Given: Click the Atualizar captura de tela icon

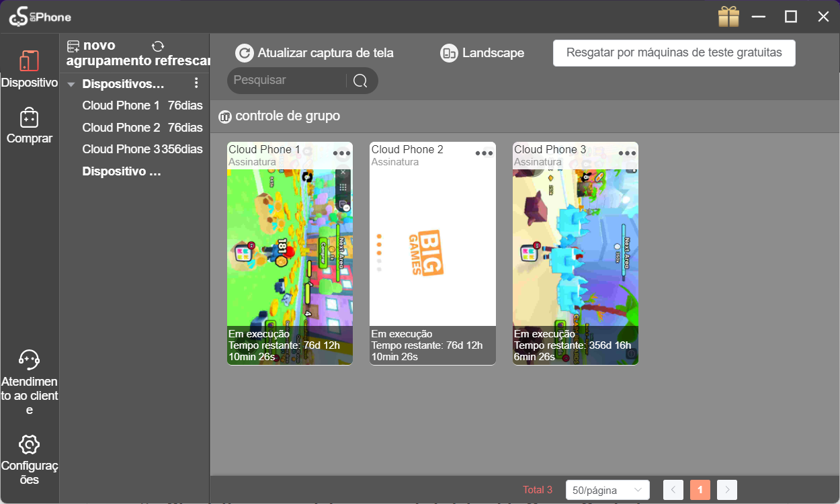Looking at the screenshot, I should (245, 53).
